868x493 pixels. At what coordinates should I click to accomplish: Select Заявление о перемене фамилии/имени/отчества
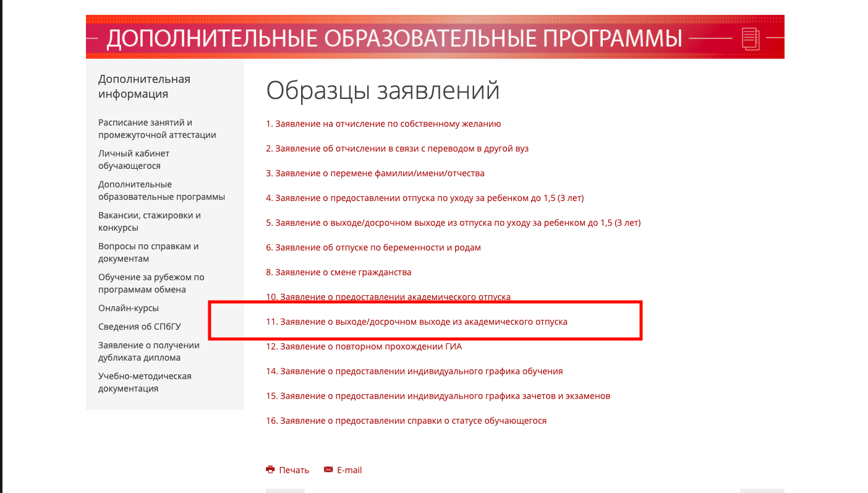pos(375,173)
